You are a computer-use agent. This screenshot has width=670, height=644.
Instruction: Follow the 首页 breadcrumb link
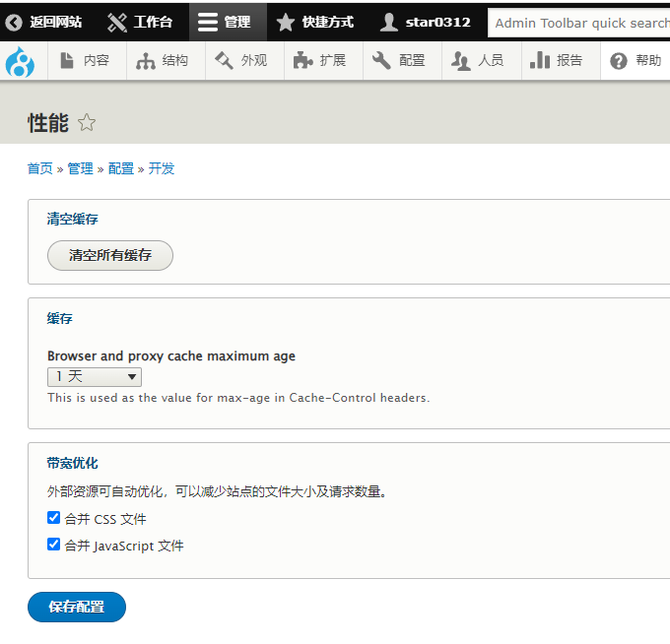[x=40, y=168]
